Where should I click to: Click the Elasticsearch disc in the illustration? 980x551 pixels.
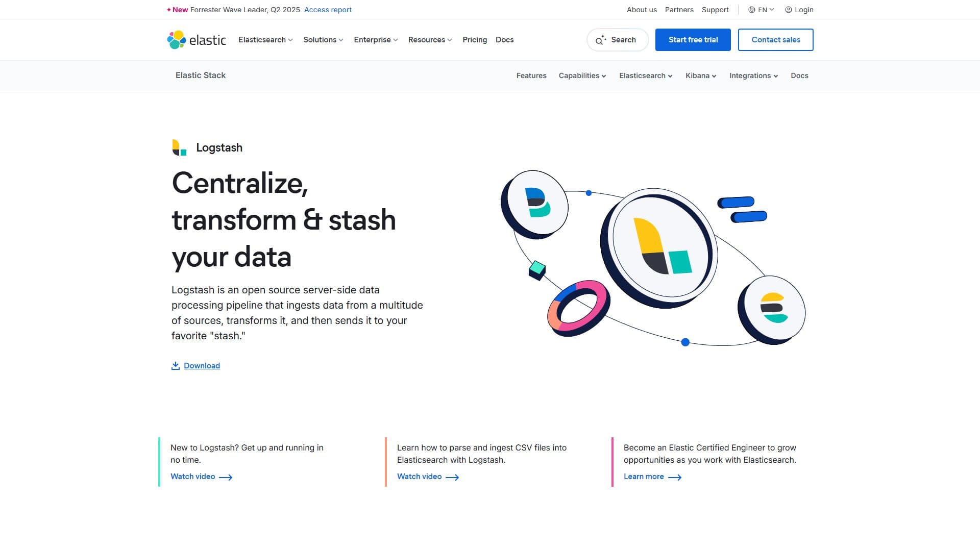tap(772, 310)
